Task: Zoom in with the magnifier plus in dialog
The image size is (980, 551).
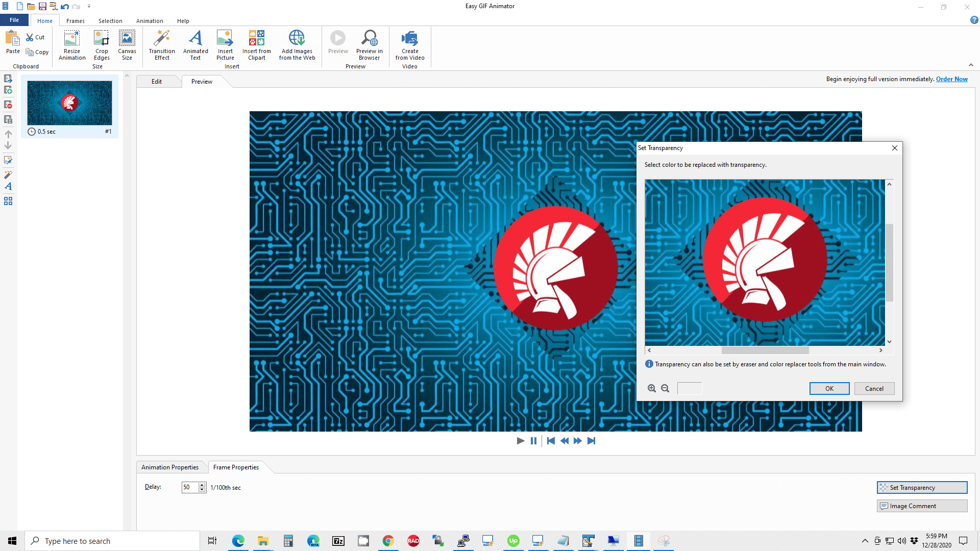Action: pos(652,388)
